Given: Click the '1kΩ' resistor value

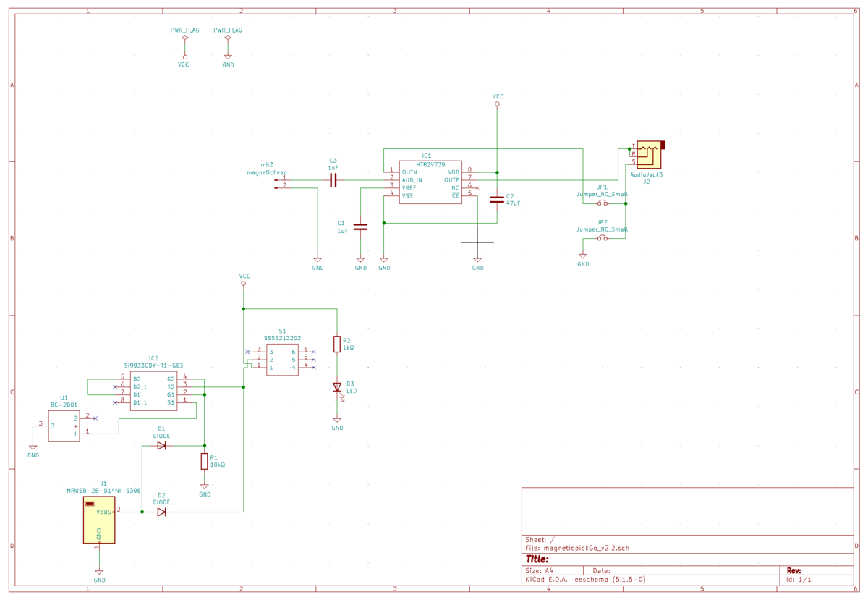Looking at the screenshot, I should coord(349,348).
